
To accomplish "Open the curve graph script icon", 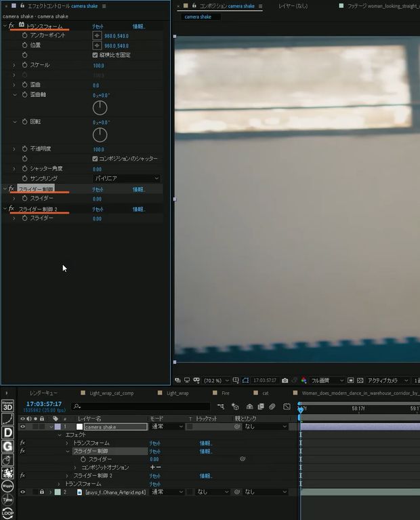I will (x=7, y=419).
